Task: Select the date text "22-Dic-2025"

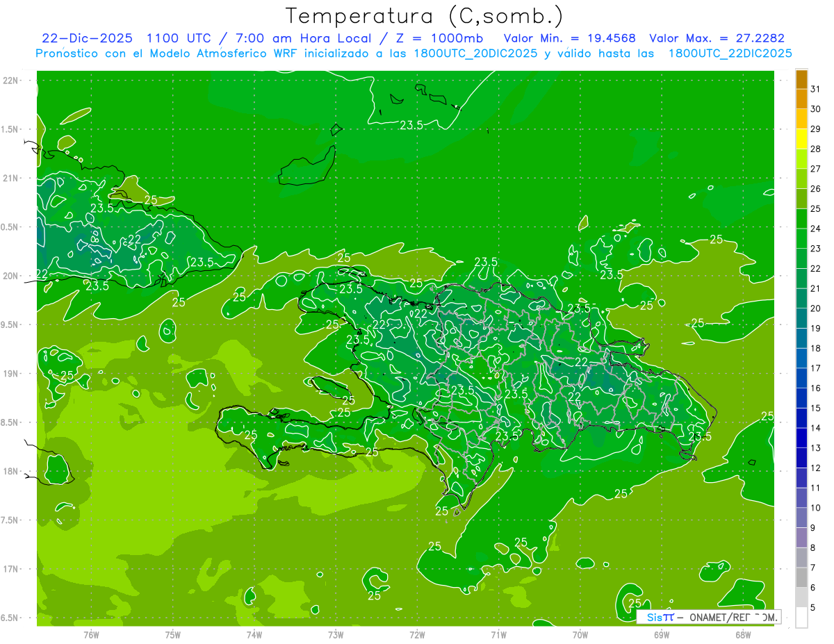Action: [87, 38]
